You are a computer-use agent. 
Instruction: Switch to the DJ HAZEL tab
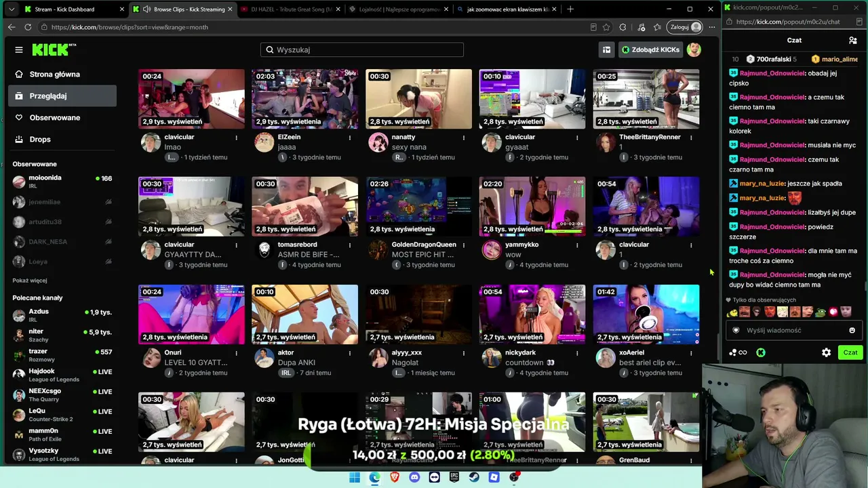(x=290, y=9)
